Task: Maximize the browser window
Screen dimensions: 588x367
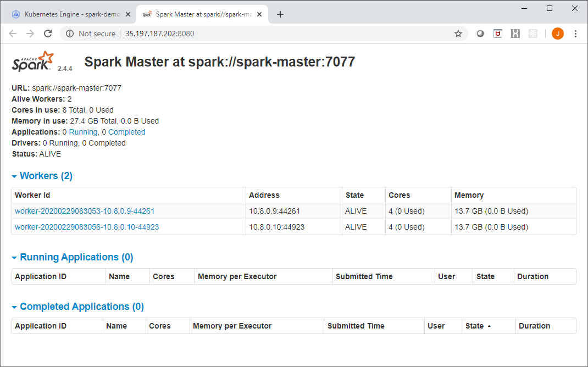Action: point(550,8)
